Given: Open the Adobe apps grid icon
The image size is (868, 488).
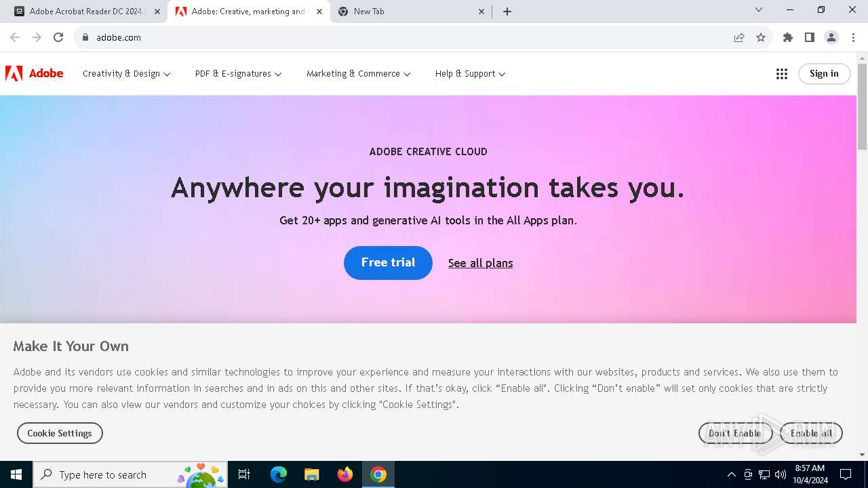Looking at the screenshot, I should [x=781, y=74].
